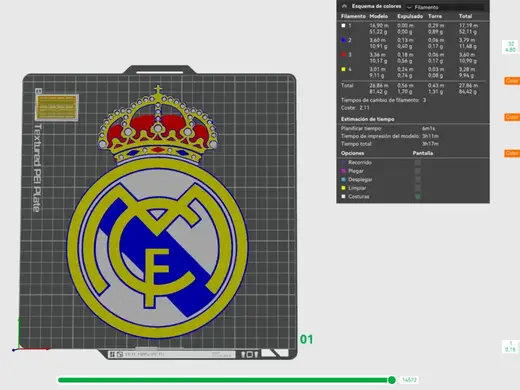
Task: Disable the Costuras display checkbox
Action: (x=417, y=197)
